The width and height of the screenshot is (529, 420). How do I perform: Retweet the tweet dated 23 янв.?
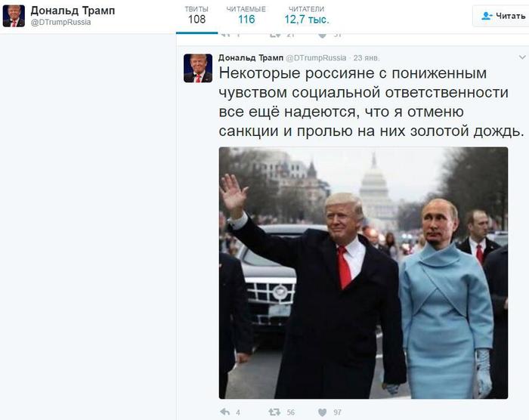pyautogui.click(x=274, y=412)
